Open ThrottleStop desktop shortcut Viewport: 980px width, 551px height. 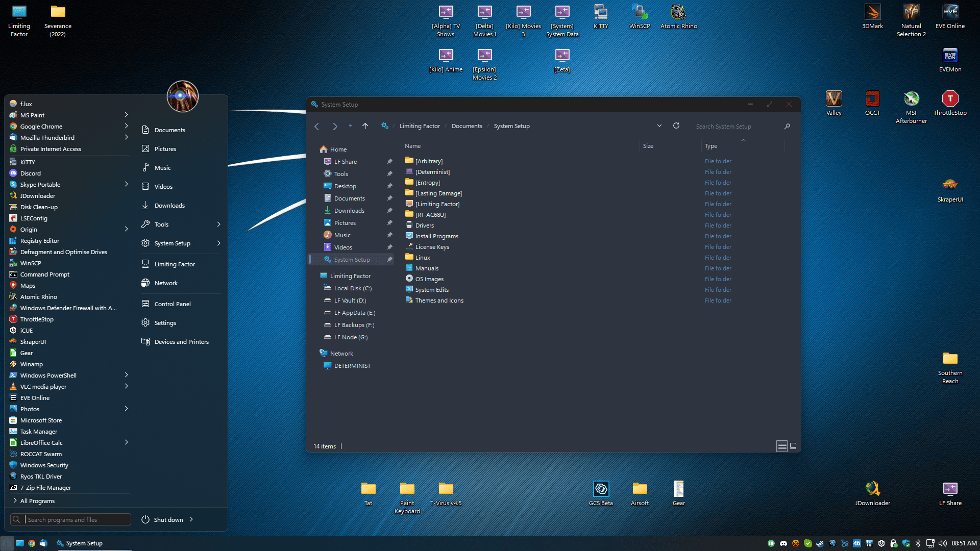950,103
